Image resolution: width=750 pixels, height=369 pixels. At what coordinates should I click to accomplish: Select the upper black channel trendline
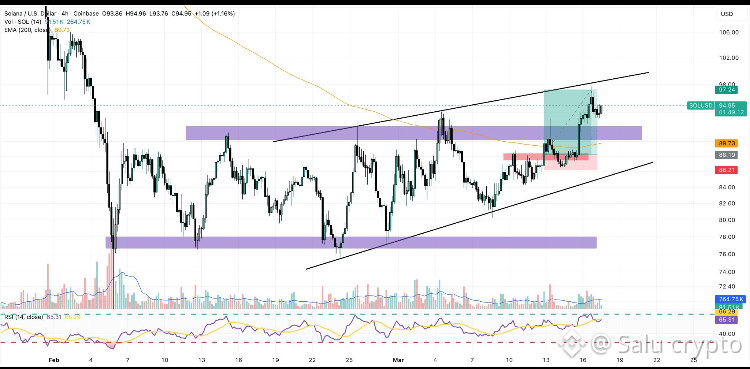(461, 107)
